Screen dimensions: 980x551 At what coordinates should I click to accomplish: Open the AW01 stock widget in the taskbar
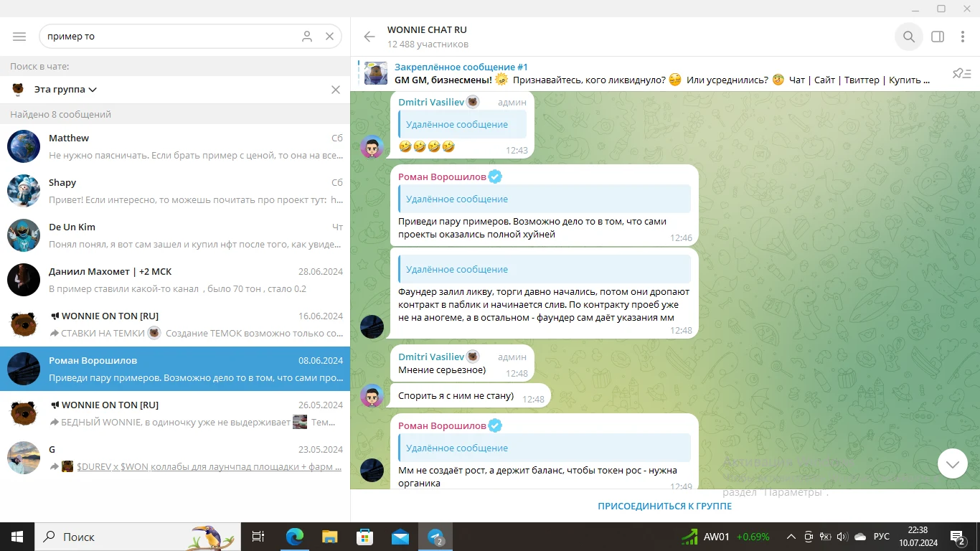[725, 537]
